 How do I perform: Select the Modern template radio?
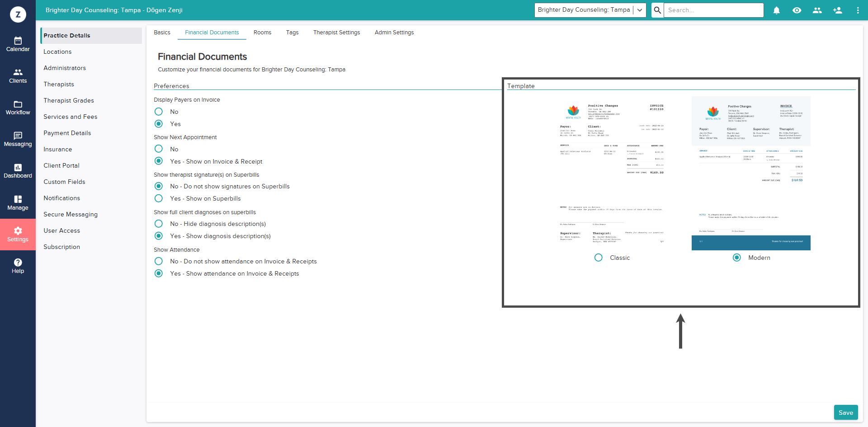737,258
